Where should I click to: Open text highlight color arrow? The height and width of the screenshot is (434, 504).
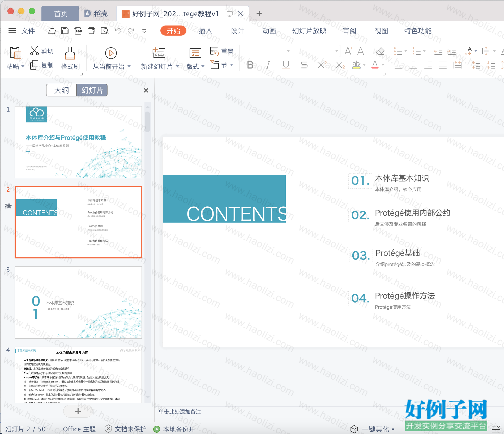(x=364, y=65)
